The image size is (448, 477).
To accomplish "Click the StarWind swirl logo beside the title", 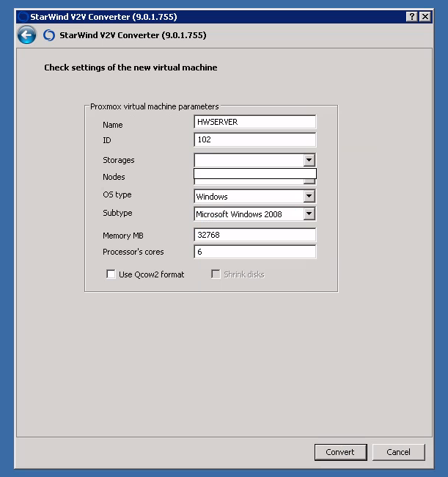I will click(49, 35).
